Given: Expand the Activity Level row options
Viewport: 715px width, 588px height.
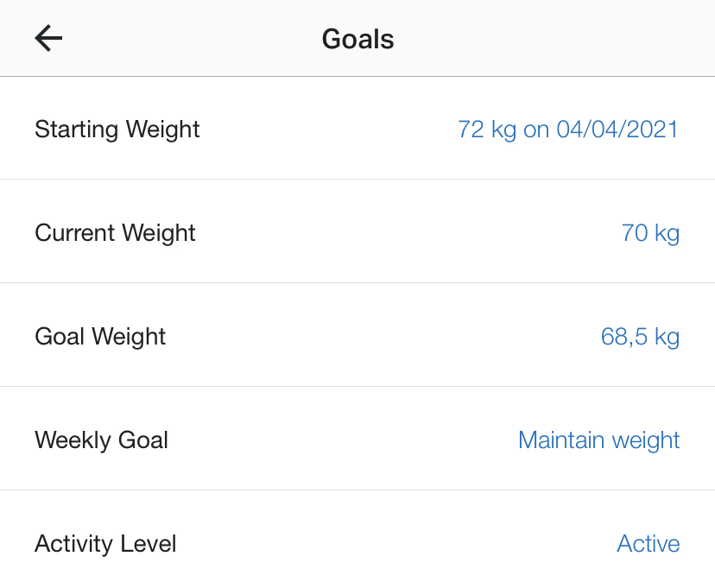Looking at the screenshot, I should (357, 544).
